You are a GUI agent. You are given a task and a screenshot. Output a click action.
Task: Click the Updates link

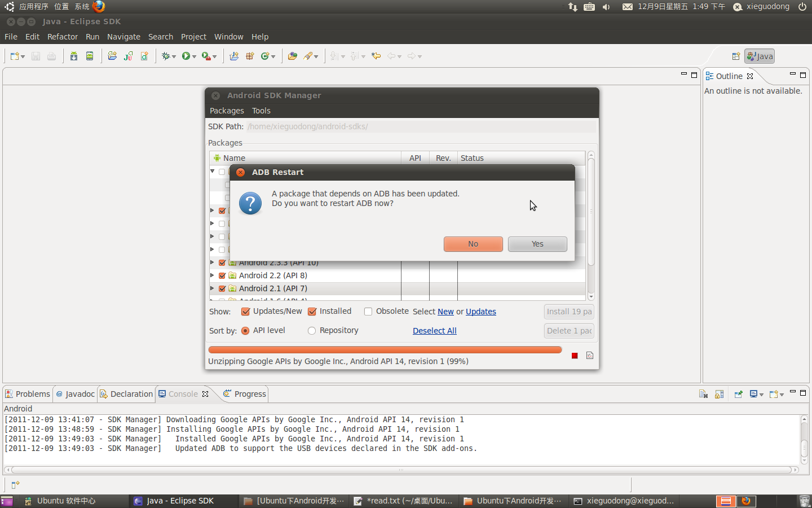coord(481,312)
